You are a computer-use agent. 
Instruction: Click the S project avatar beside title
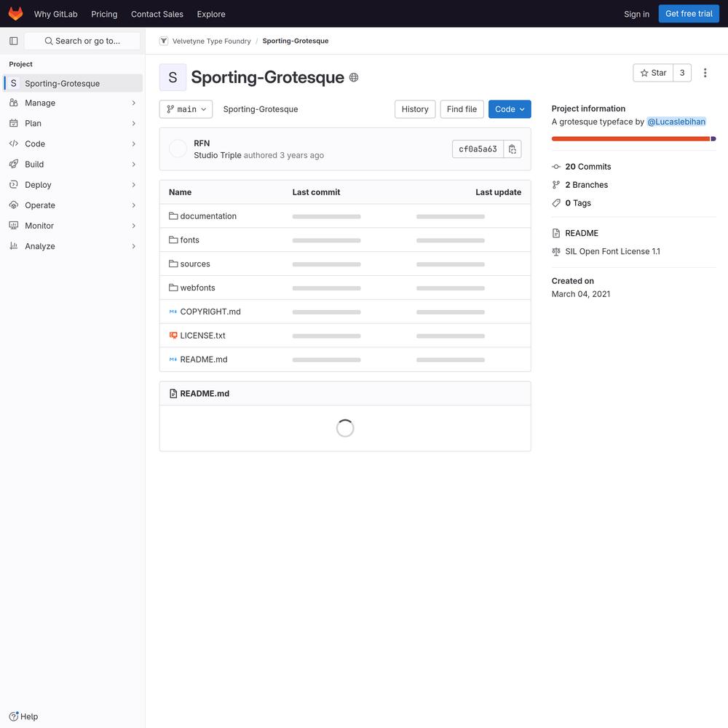[173, 78]
